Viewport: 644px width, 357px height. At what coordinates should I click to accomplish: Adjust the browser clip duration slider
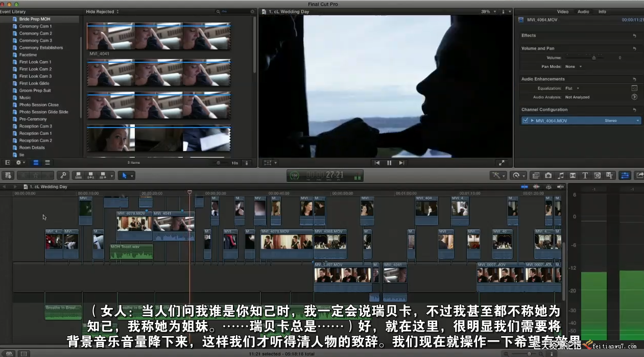point(219,163)
